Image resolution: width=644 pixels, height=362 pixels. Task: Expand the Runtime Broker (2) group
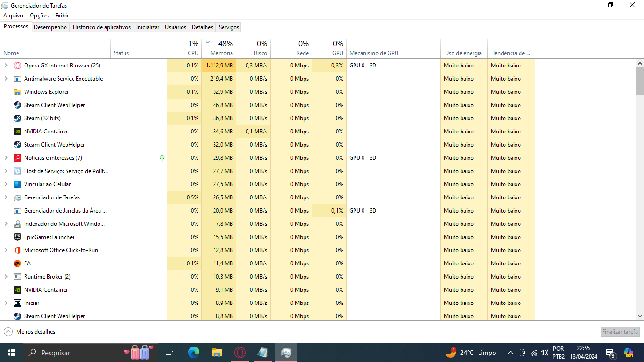[x=6, y=277]
